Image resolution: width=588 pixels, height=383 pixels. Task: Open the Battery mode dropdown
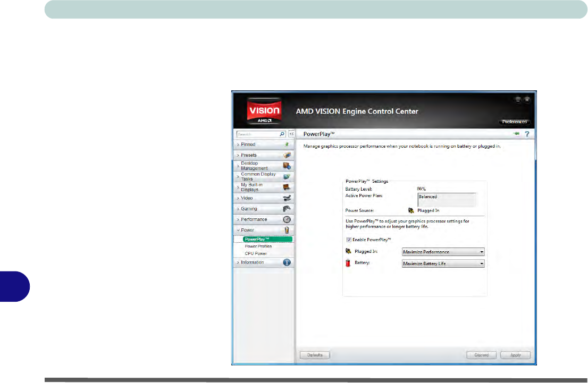pyautogui.click(x=443, y=263)
